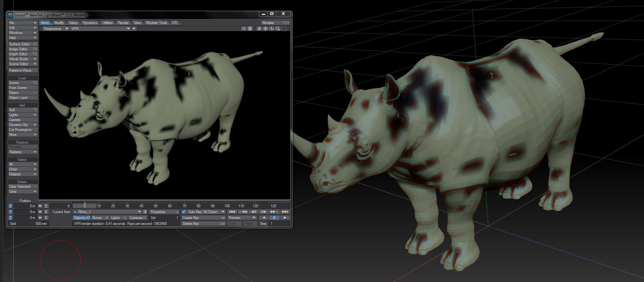Open the Modeler Tools tab
This screenshot has width=644, height=282.
[x=157, y=23]
